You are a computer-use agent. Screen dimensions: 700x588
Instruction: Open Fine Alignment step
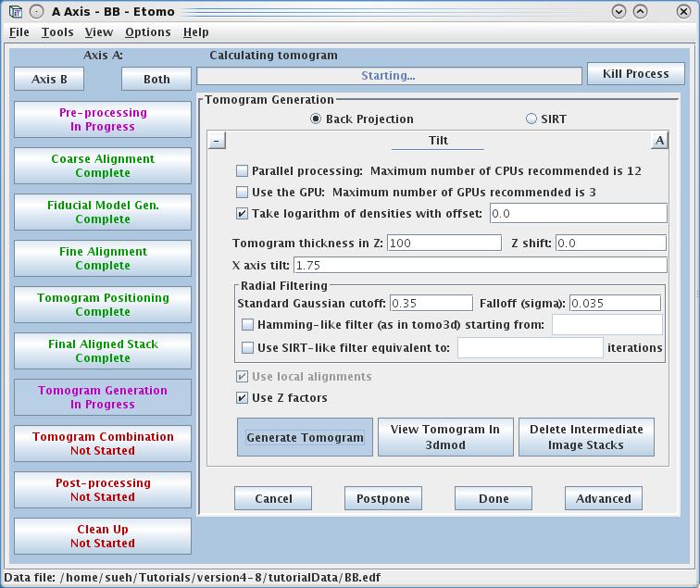pyautogui.click(x=103, y=258)
